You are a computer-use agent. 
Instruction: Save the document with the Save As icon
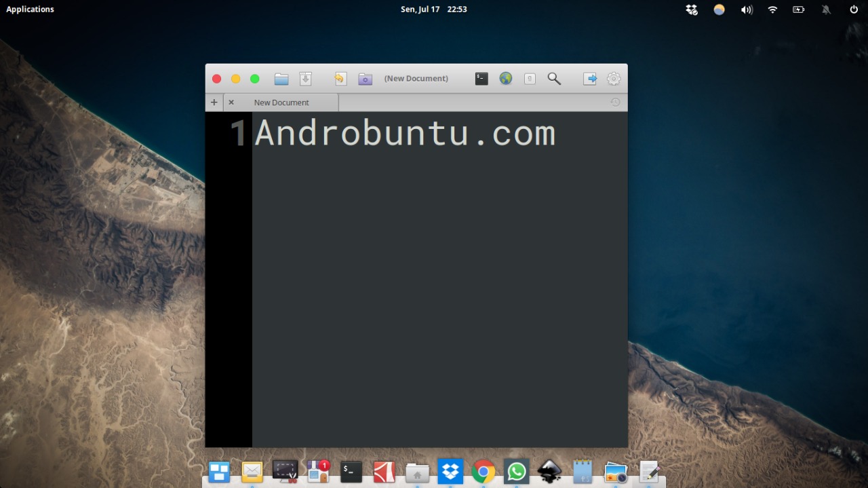[x=305, y=78]
